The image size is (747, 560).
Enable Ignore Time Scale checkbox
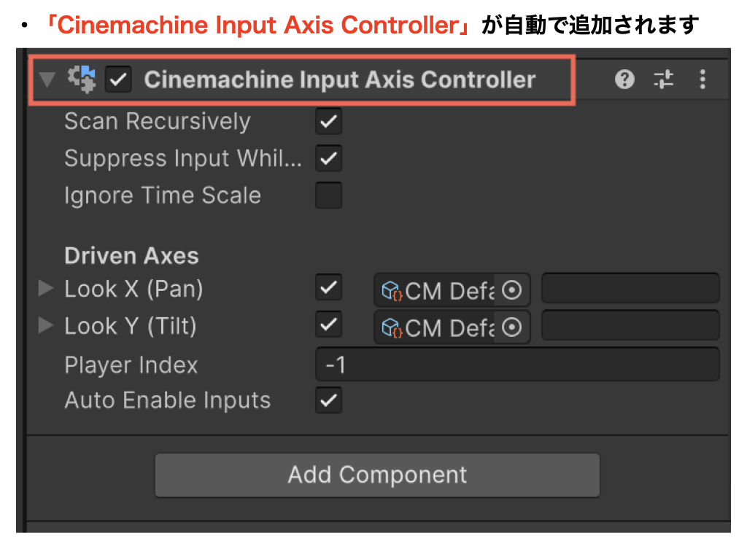coord(328,195)
